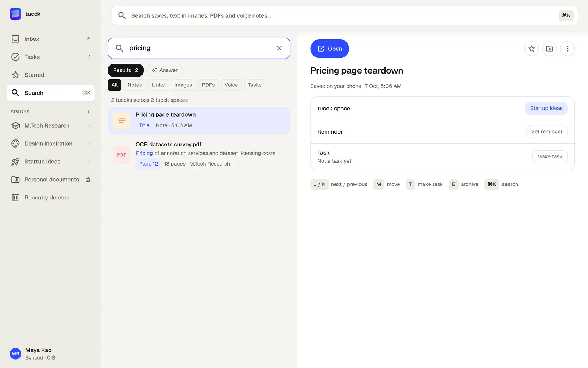Click the "2 tuccks across 2 tucck spaces" summary
The image size is (588, 368).
tap(150, 100)
